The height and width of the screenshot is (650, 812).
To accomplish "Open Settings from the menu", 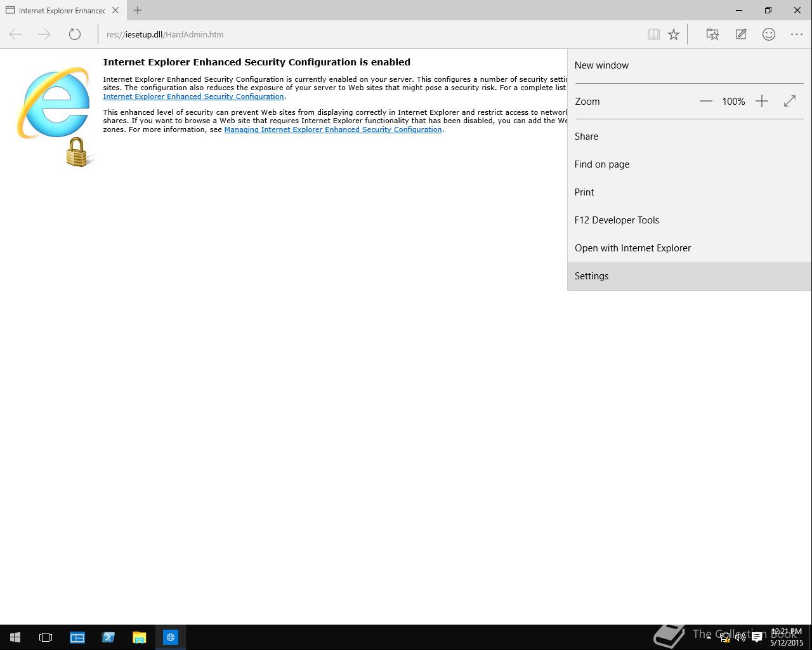I will point(690,276).
